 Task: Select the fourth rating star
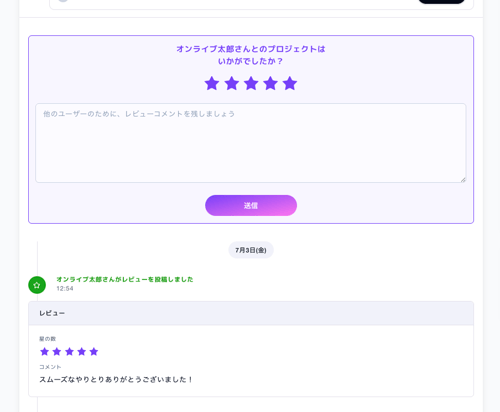(x=270, y=83)
